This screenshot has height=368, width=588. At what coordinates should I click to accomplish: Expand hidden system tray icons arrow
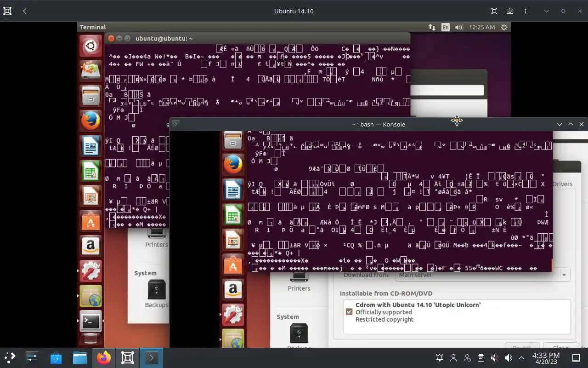(x=521, y=357)
